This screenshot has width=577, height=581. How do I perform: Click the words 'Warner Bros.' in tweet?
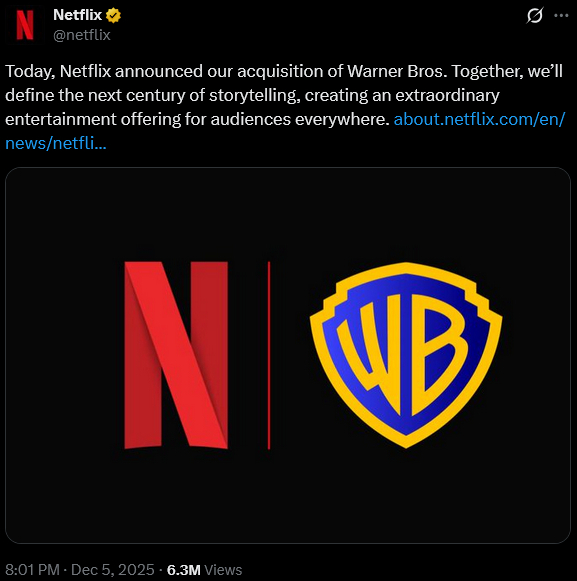click(x=397, y=71)
